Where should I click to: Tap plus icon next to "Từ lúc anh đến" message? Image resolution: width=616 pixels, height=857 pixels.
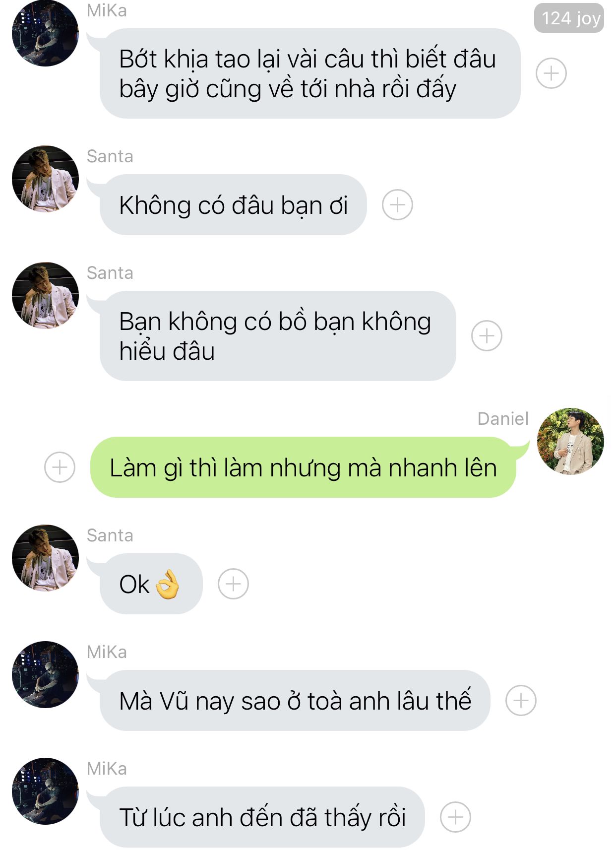(455, 817)
